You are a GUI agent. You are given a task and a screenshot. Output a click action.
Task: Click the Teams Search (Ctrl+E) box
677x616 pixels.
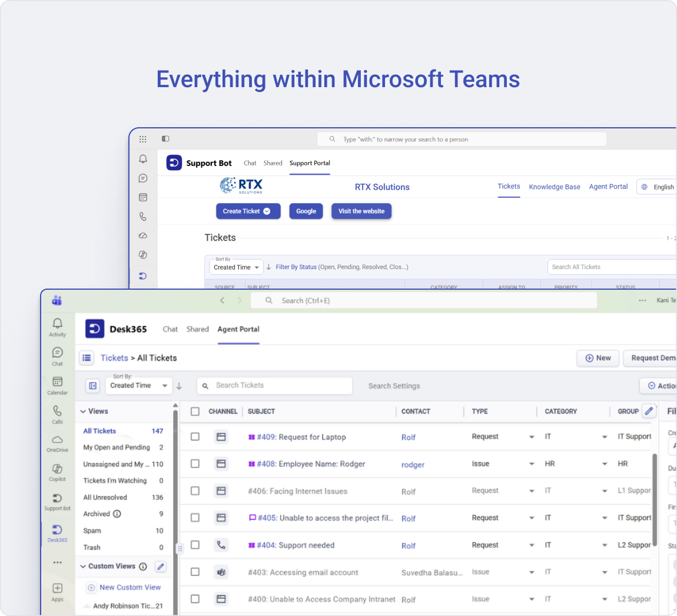point(424,300)
